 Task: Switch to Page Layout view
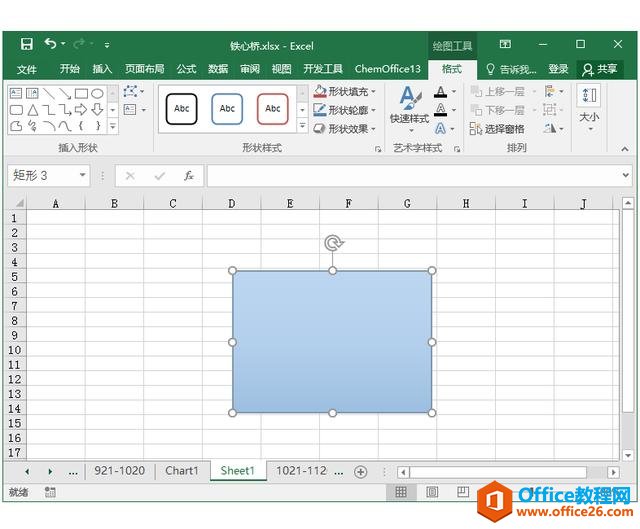click(x=432, y=492)
